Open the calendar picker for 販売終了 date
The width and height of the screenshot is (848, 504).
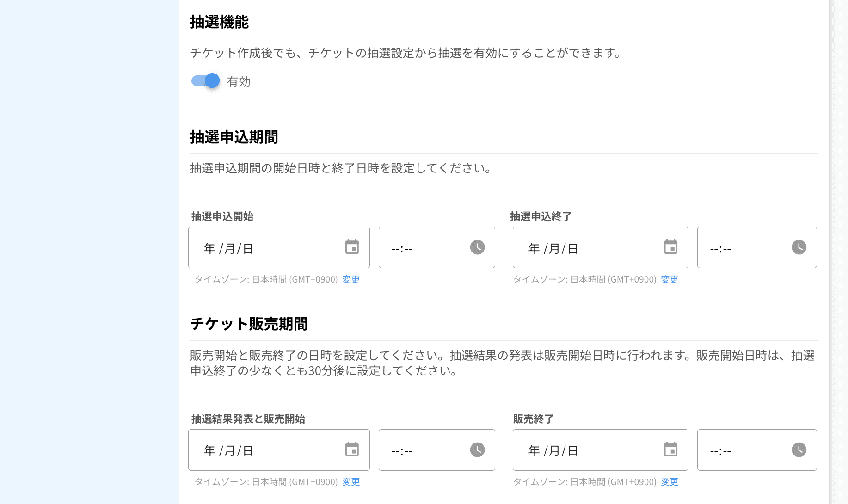tap(671, 449)
